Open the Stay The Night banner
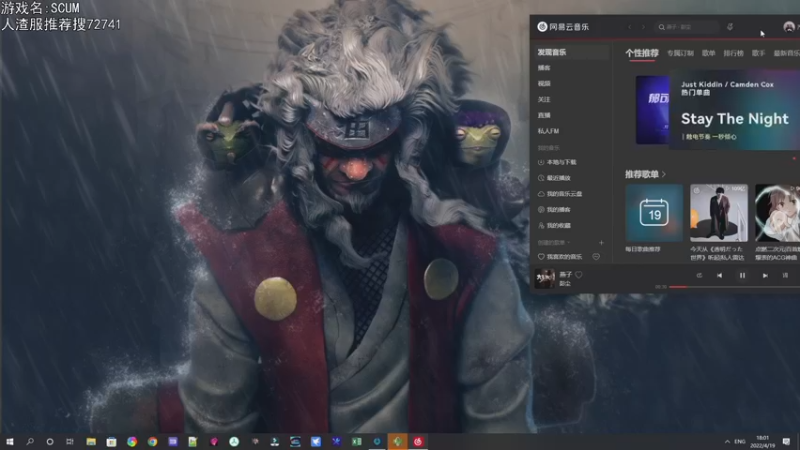Viewport: 800px width, 450px height. coord(734,110)
